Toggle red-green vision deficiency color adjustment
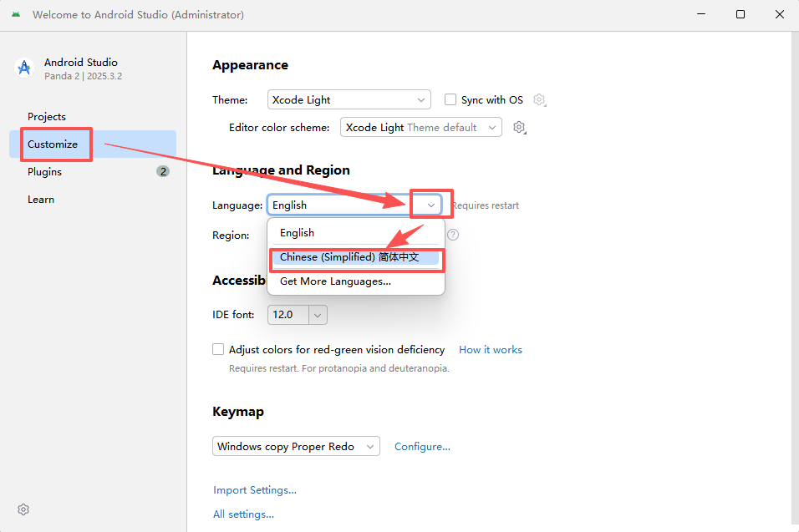Image resolution: width=799 pixels, height=532 pixels. [x=218, y=349]
